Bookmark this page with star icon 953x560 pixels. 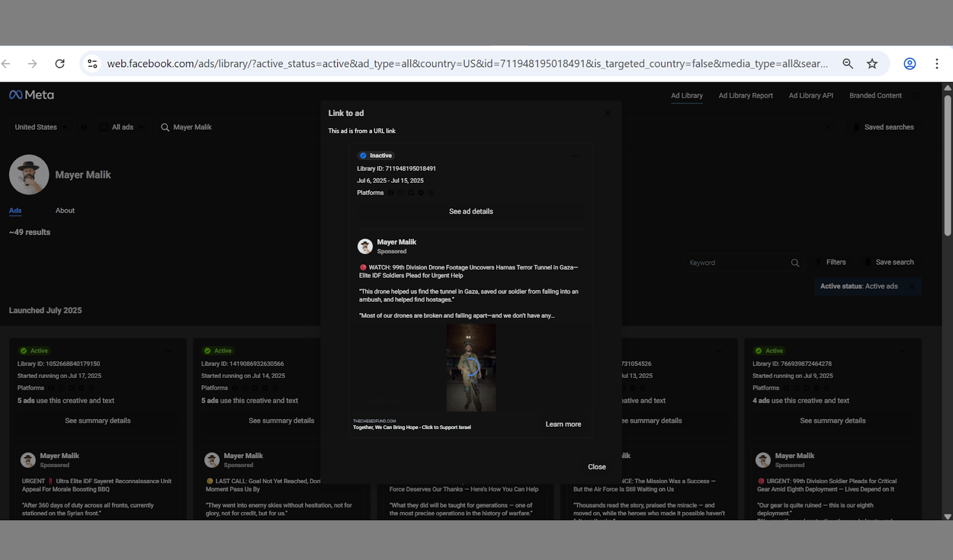[x=872, y=64]
